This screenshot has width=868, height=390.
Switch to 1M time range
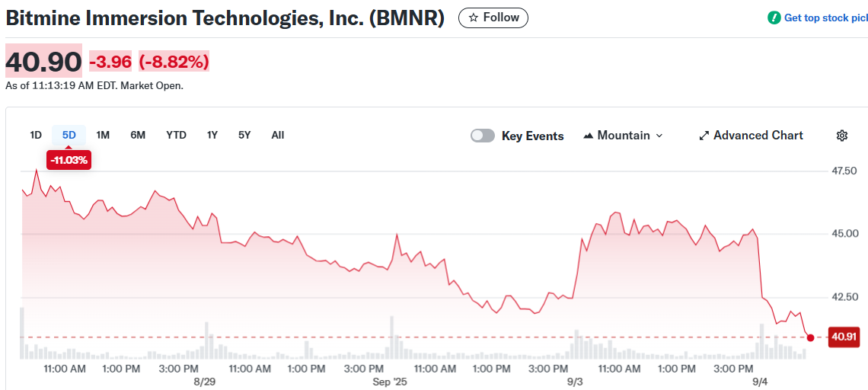pos(103,135)
